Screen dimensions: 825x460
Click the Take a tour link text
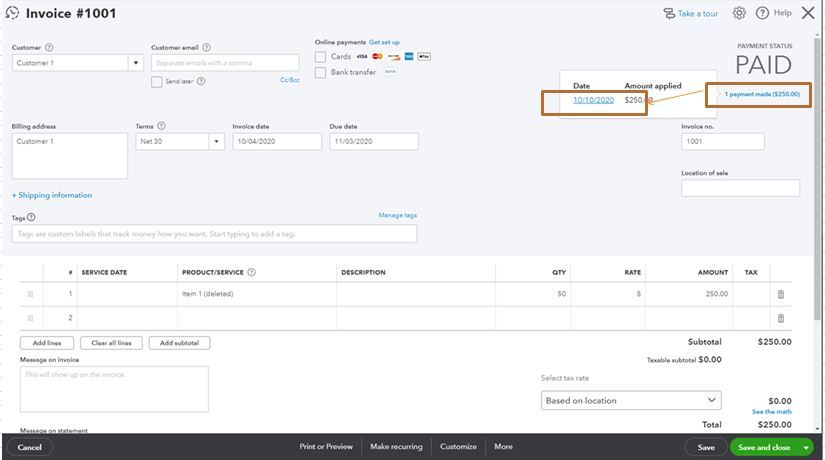(x=698, y=14)
